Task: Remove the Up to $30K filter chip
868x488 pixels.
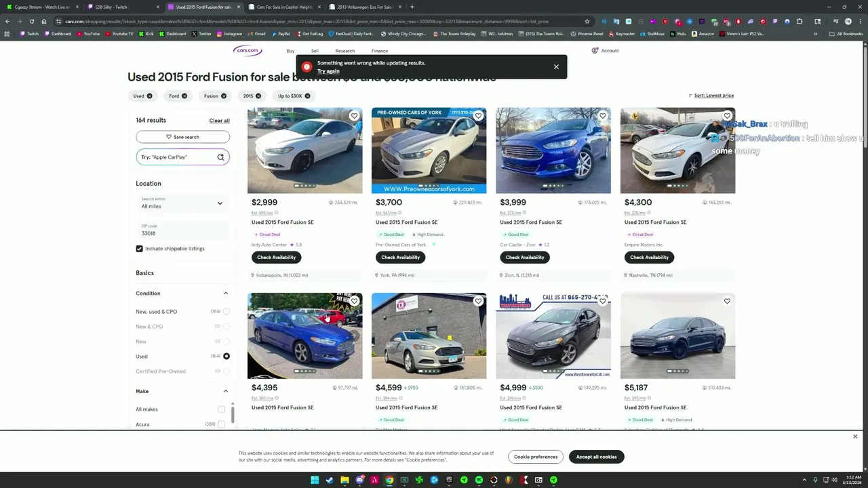Action: pos(307,96)
